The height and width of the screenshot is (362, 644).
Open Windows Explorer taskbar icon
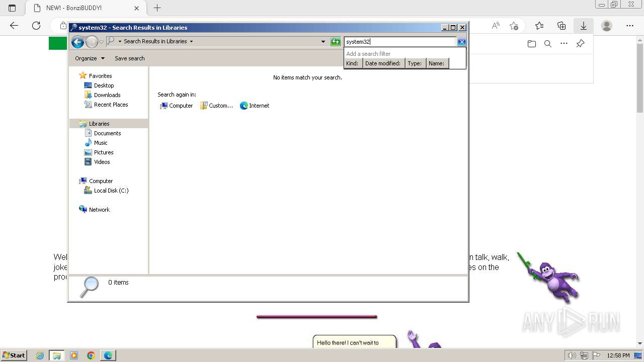pyautogui.click(x=57, y=355)
